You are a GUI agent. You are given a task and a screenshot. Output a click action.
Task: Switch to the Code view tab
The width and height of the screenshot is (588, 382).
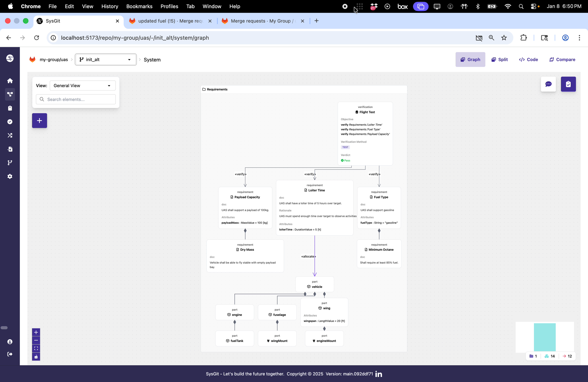point(528,59)
